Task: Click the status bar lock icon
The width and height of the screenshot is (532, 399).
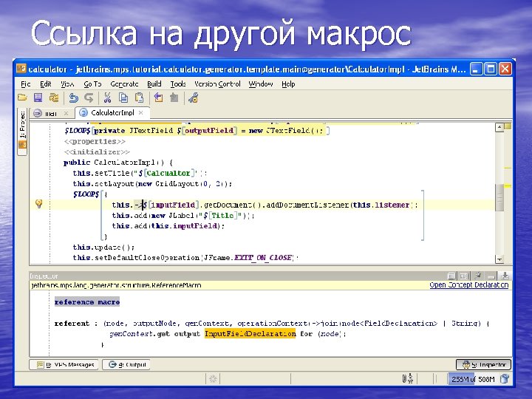Action: click(407, 378)
